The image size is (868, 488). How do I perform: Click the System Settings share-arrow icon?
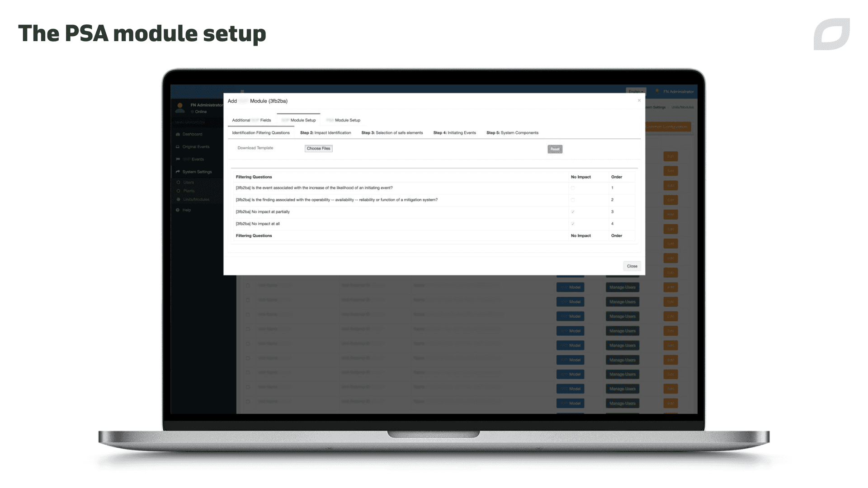click(x=178, y=172)
